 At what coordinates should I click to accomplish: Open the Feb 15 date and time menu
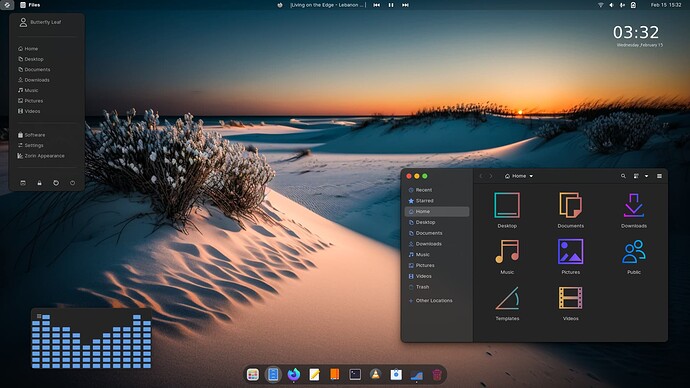(x=666, y=5)
